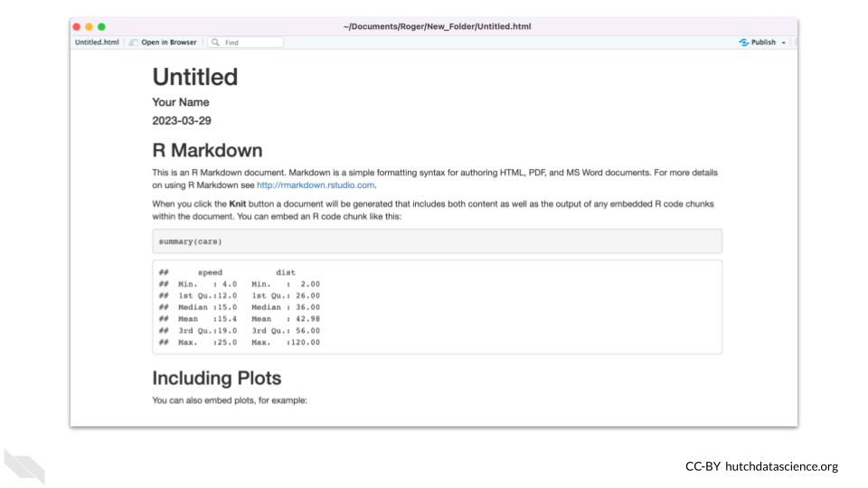This screenshot has width=868, height=488.
Task: Click the red close window button
Action: [x=77, y=26]
